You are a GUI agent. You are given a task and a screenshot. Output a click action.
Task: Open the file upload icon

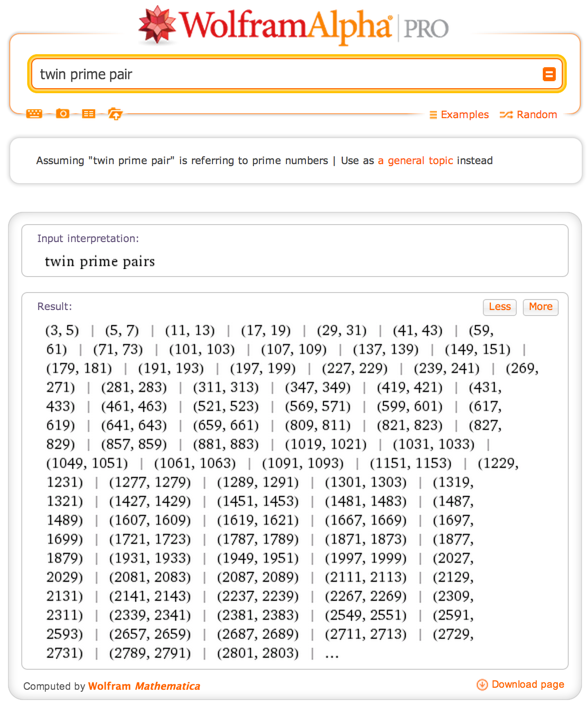coord(115,114)
